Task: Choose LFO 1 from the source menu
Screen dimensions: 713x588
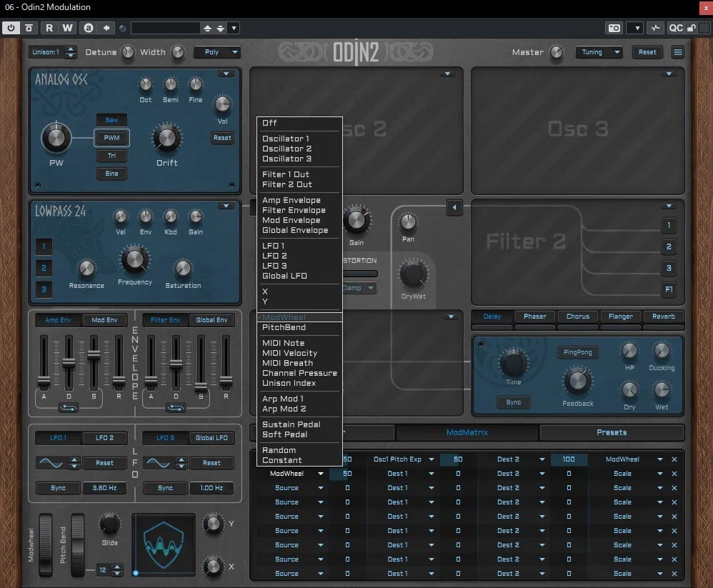Action: [x=274, y=246]
